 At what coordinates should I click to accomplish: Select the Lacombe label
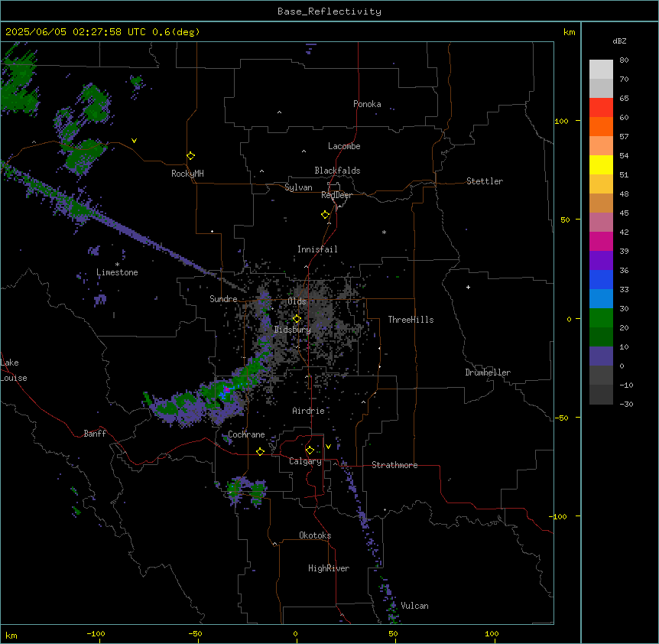tap(344, 146)
